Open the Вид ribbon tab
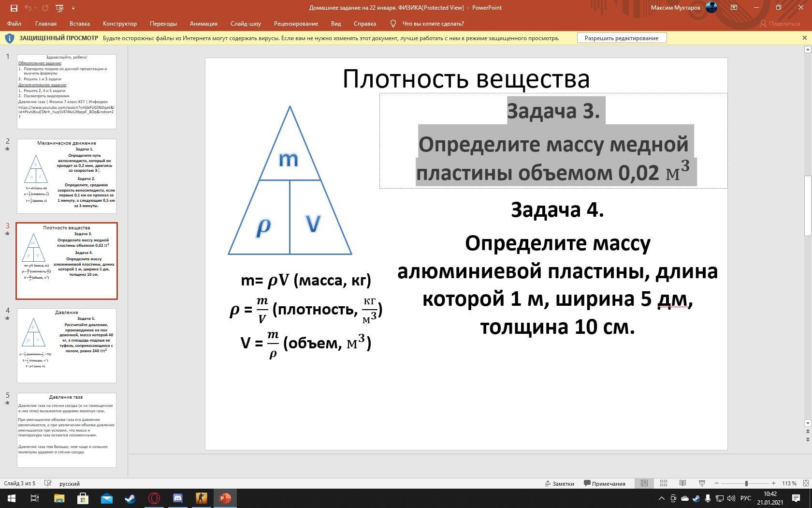812x508 pixels. tap(336, 24)
